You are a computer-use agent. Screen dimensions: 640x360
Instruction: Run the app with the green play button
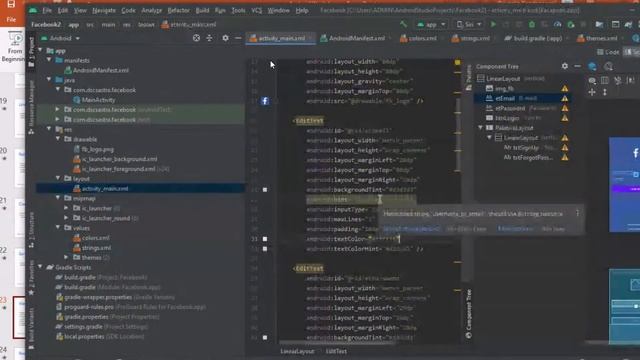point(493,24)
